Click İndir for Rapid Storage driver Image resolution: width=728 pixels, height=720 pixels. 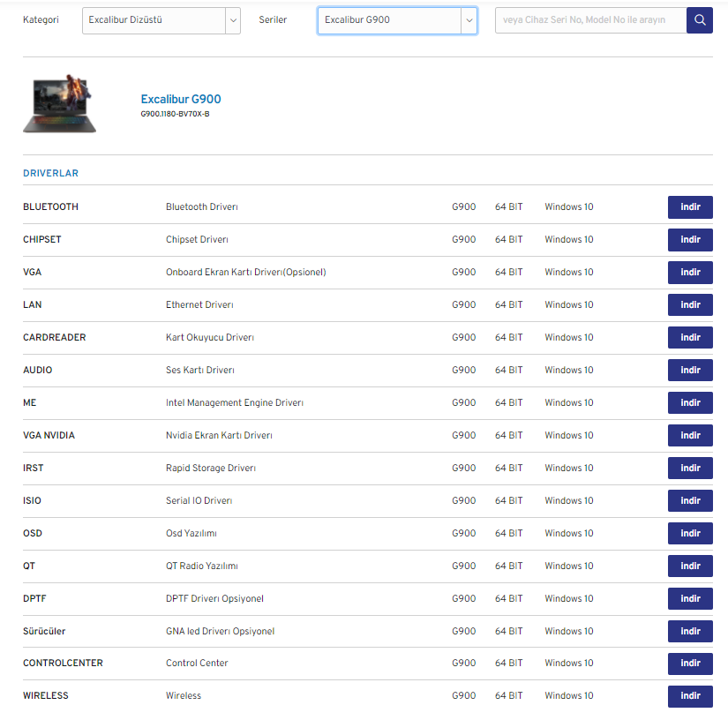click(x=690, y=468)
